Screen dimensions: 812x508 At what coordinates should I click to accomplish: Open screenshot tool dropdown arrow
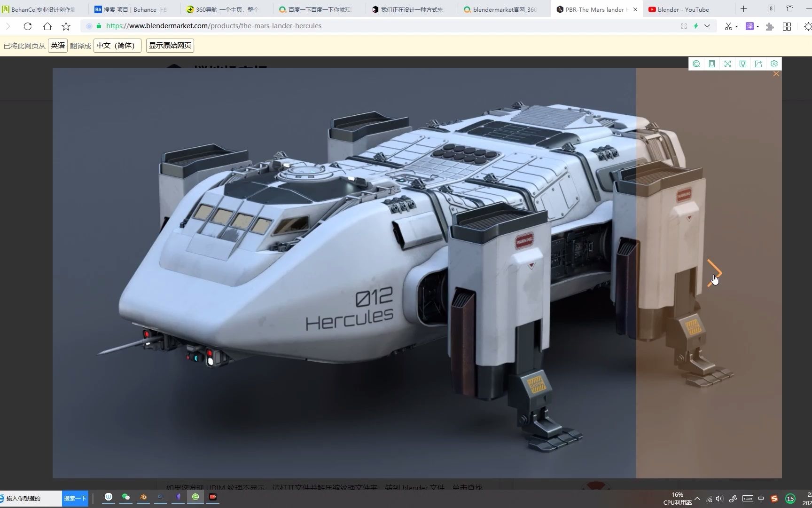click(736, 27)
